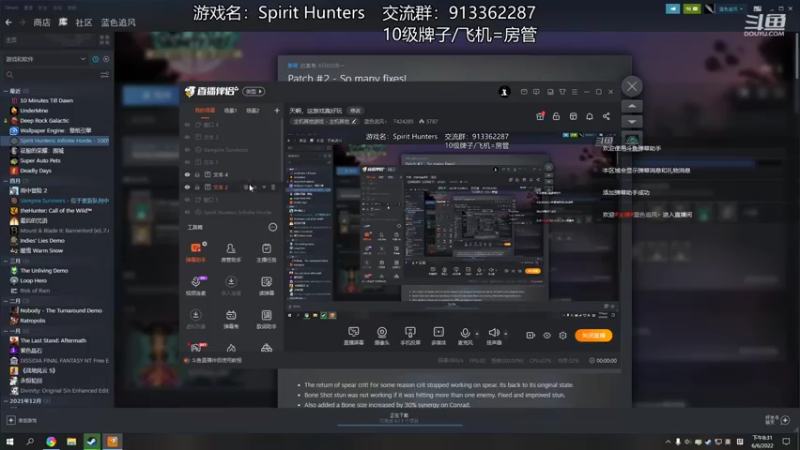Add a 手机投屏 phone cast source

[410, 336]
